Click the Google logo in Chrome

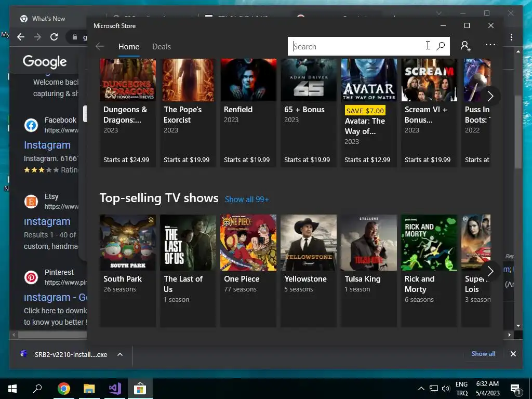point(45,62)
